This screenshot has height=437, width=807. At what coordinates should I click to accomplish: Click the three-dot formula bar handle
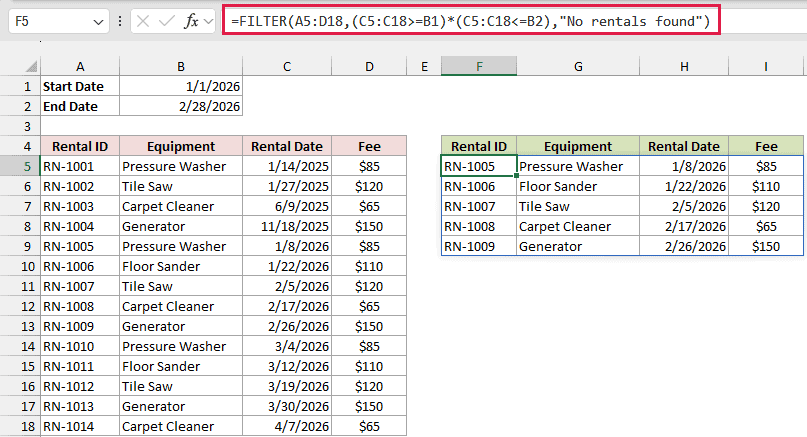click(x=120, y=22)
